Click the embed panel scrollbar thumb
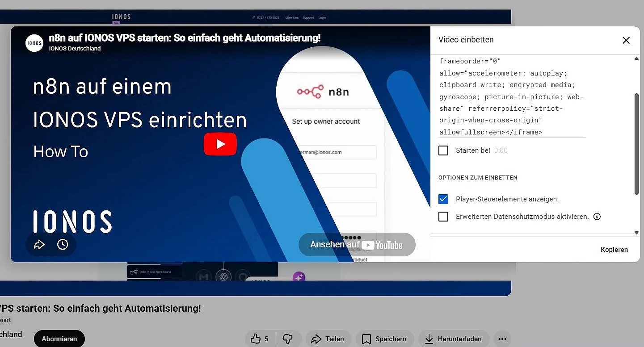 637,144
